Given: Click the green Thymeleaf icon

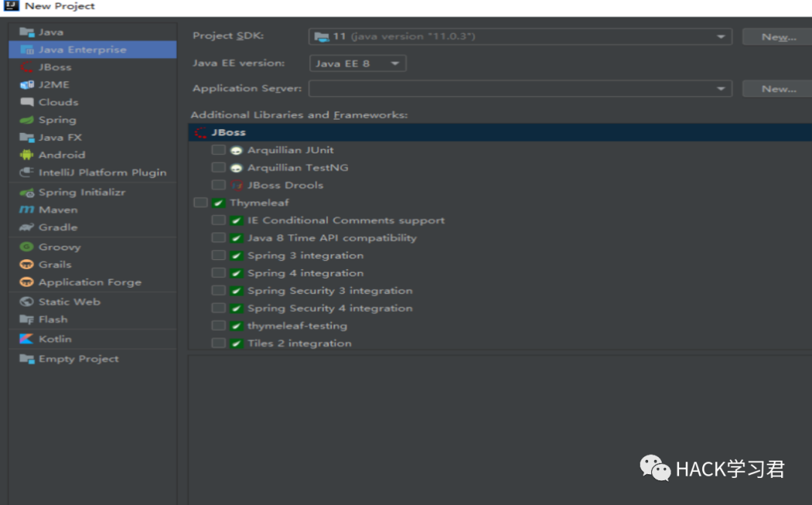Looking at the screenshot, I should pyautogui.click(x=219, y=203).
